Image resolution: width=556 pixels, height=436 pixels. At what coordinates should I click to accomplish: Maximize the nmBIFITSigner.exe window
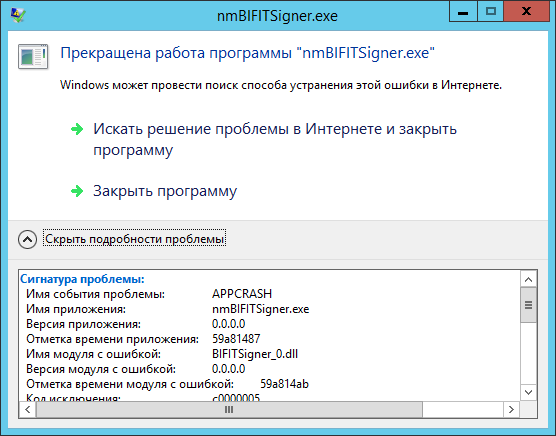pos(491,12)
